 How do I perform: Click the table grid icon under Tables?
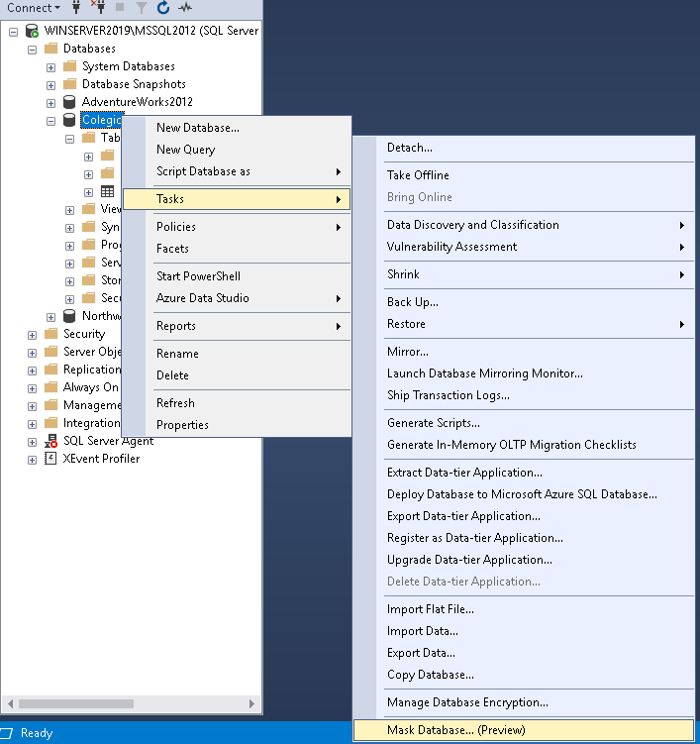click(108, 191)
